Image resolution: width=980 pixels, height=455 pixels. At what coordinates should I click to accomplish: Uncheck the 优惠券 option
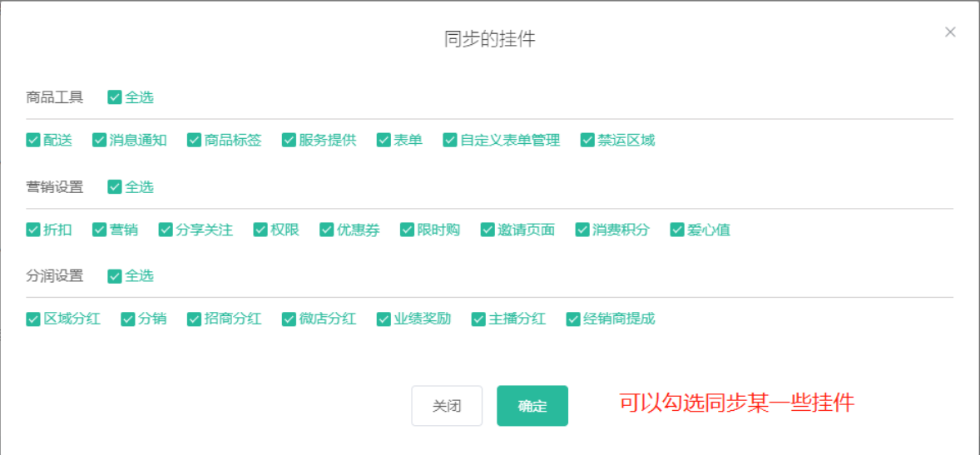click(326, 230)
